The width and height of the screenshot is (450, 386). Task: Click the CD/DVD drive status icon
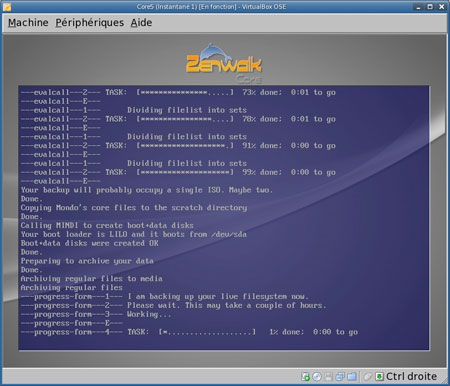click(317, 377)
